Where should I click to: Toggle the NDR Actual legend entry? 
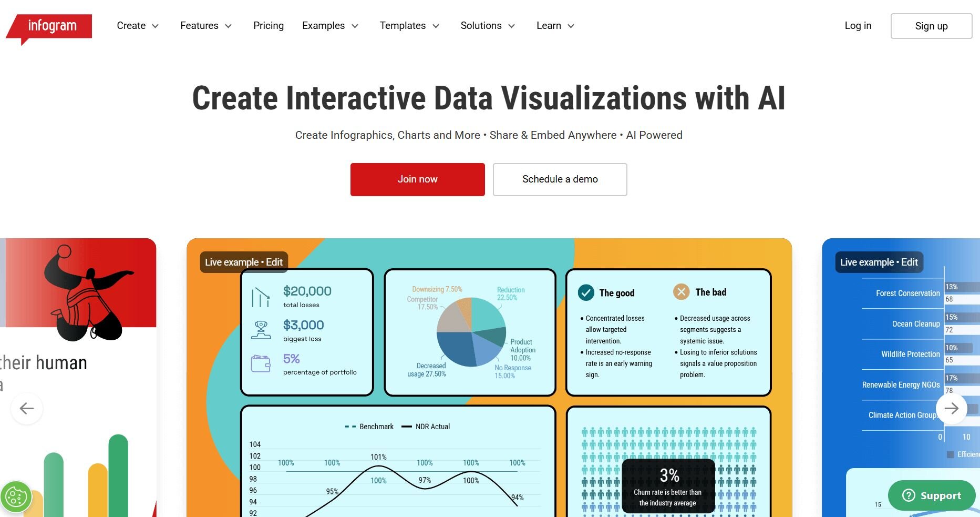[x=426, y=427]
